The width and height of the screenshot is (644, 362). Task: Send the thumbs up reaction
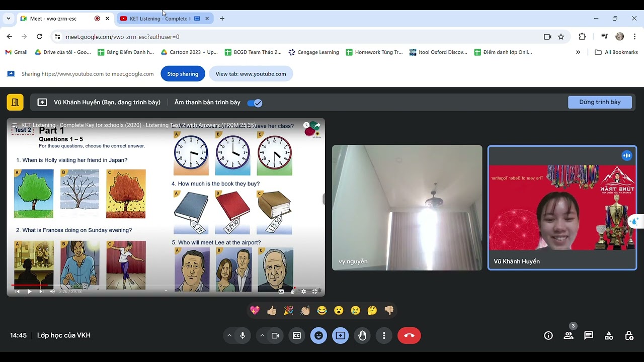click(x=272, y=311)
